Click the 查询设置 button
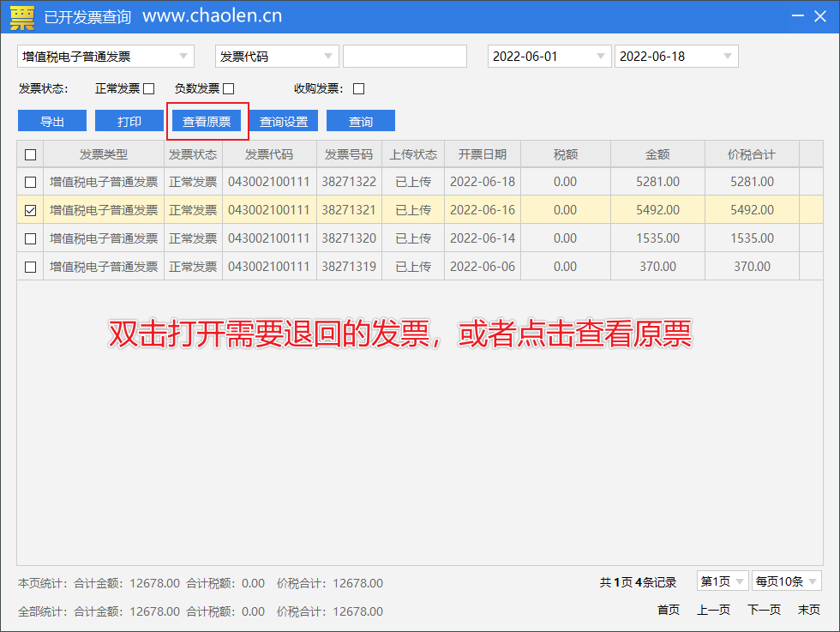This screenshot has height=632, width=840. [284, 121]
